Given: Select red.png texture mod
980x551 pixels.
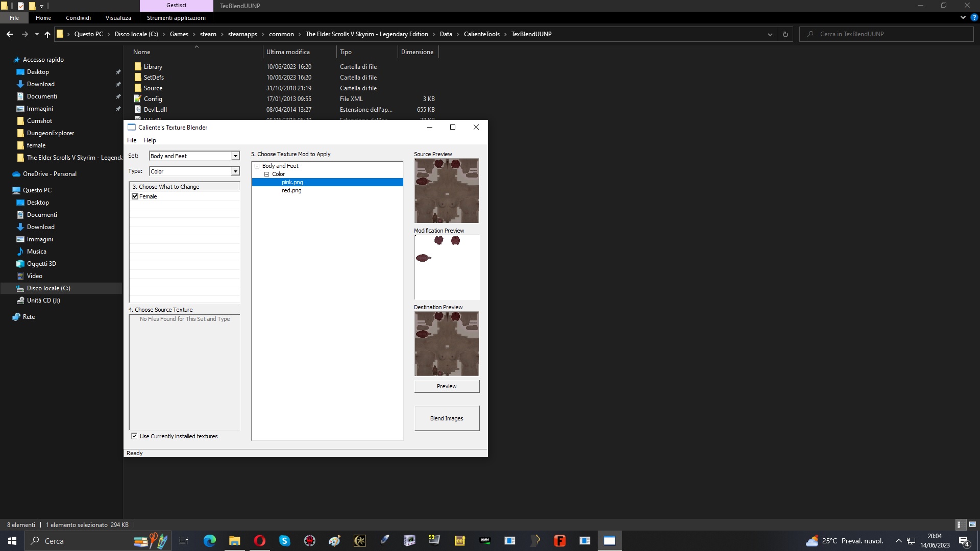Looking at the screenshot, I should point(291,190).
